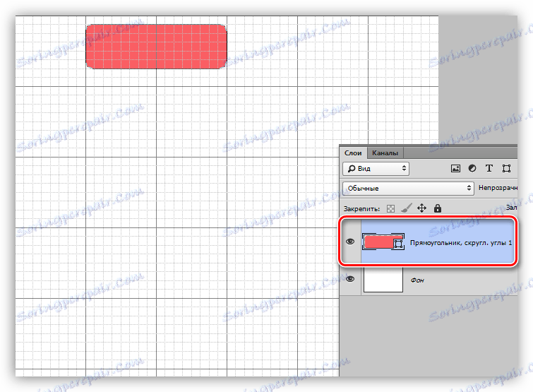Filter layers by pixel layer icon
The image size is (533, 392).
click(455, 168)
